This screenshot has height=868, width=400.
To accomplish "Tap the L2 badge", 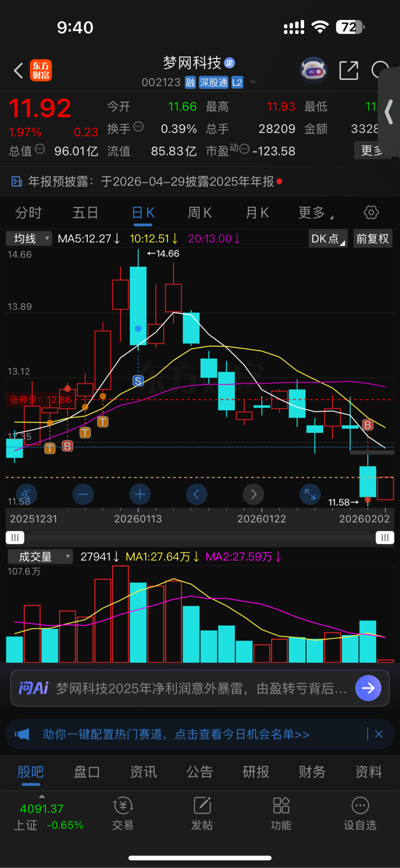I will tap(237, 82).
